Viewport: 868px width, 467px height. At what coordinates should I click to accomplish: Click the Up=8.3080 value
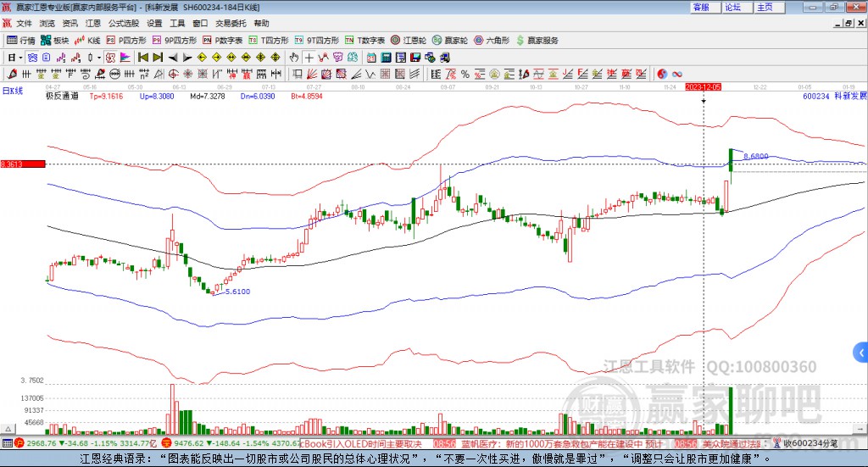[157, 96]
